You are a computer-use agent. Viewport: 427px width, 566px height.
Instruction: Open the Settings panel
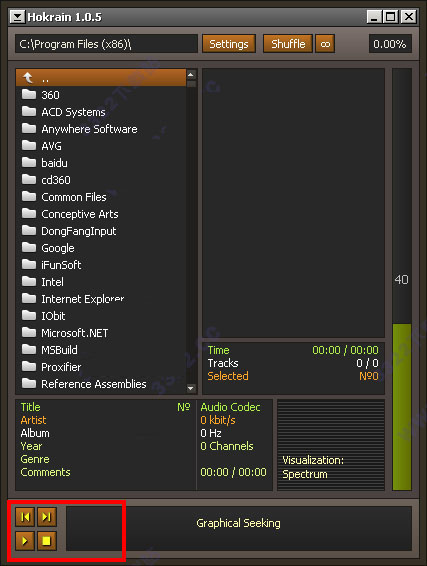229,44
